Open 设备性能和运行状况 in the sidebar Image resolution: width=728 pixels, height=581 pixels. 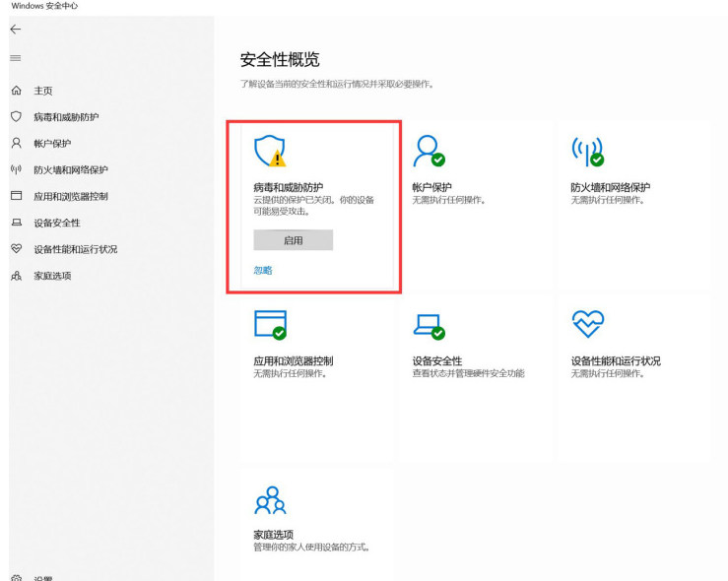pos(76,249)
